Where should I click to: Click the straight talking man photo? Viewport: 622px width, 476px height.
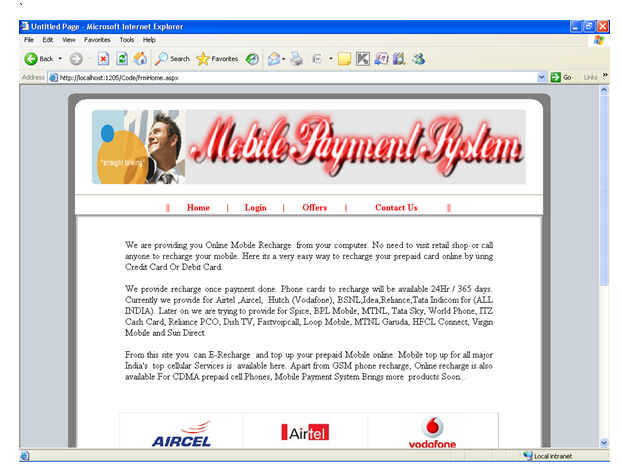(x=138, y=147)
